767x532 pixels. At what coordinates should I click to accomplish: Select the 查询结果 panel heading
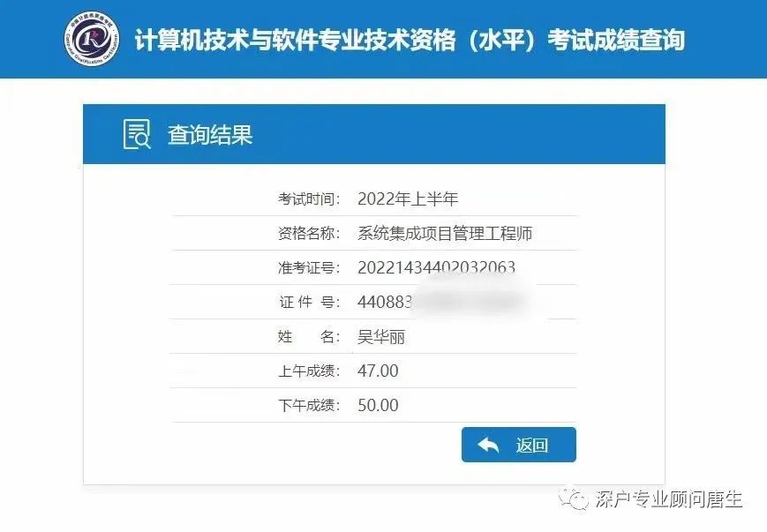tap(210, 134)
